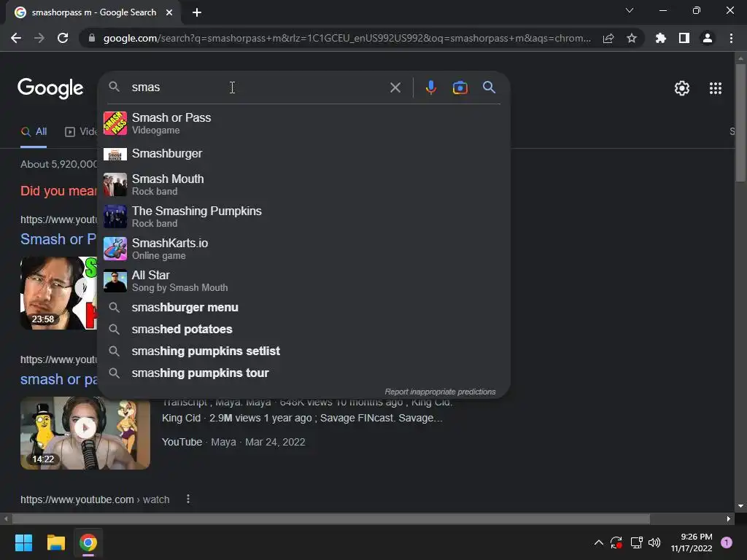Screen dimensions: 747x560
Task: Click the Chrome taskbar icon
Action: pyautogui.click(x=88, y=542)
